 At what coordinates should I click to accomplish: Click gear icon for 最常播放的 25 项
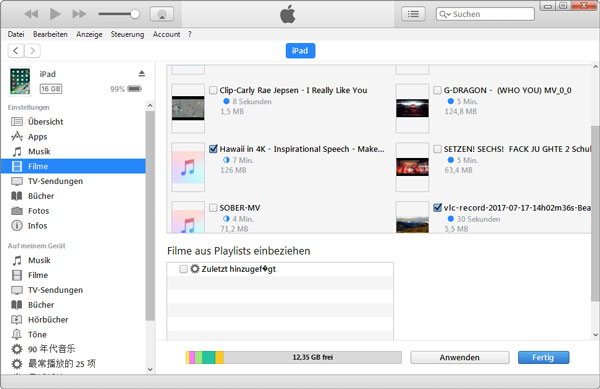click(16, 363)
